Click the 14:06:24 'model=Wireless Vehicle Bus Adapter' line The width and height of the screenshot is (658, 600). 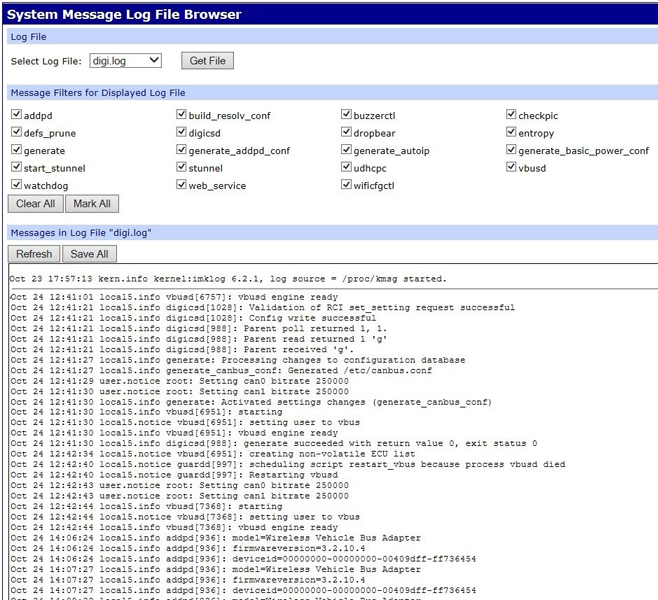pos(216,538)
